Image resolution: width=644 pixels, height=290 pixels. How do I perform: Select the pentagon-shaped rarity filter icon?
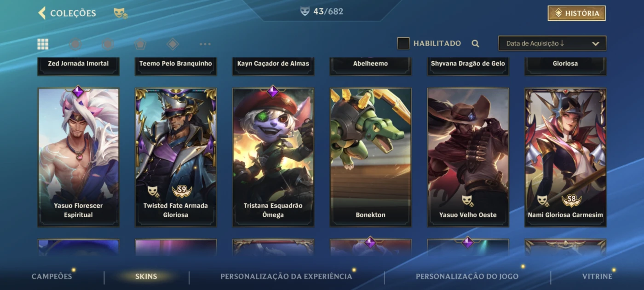140,44
